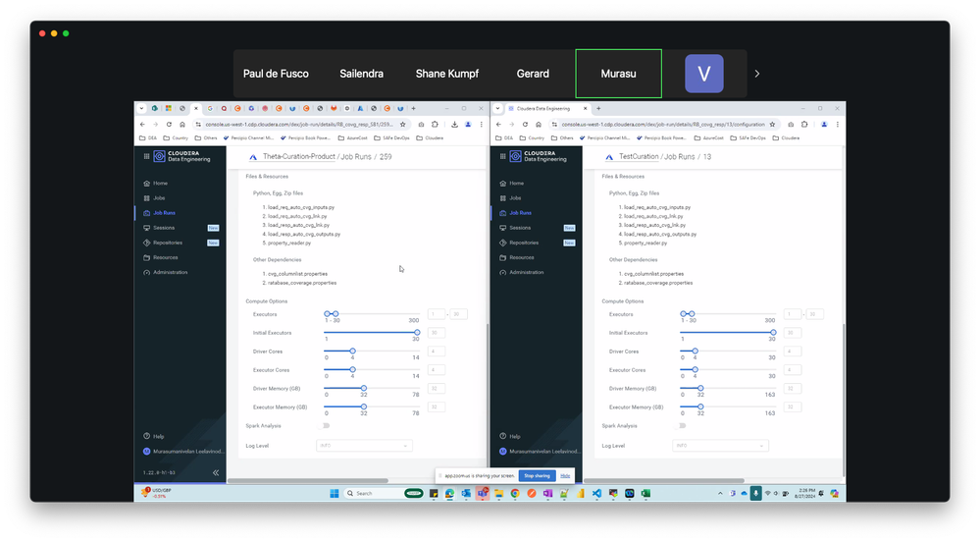
Task: Open the tab search dropdown in left browser
Action: point(141,108)
